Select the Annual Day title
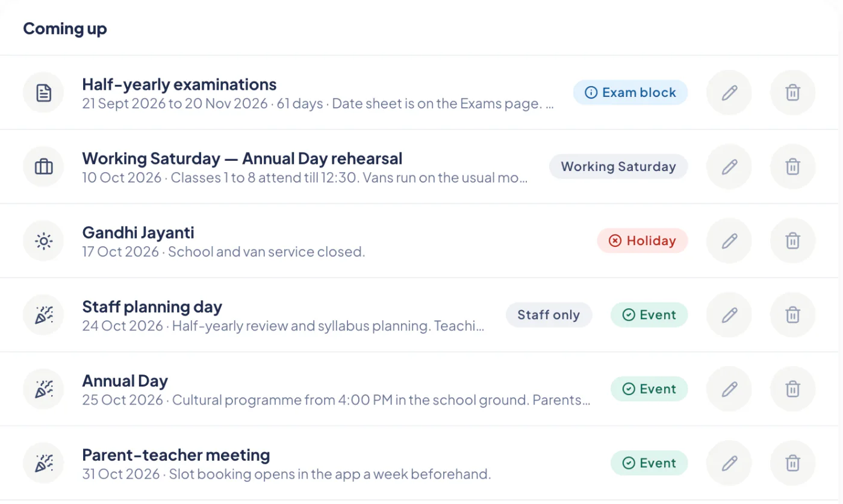Viewport: 843px width, 504px height. [x=125, y=381]
